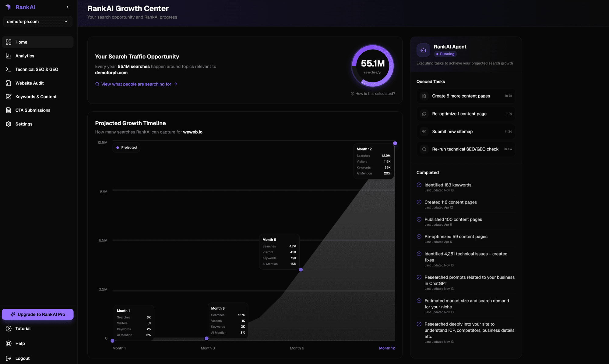Click the arrow after searching for link
609x364 pixels.
click(175, 84)
